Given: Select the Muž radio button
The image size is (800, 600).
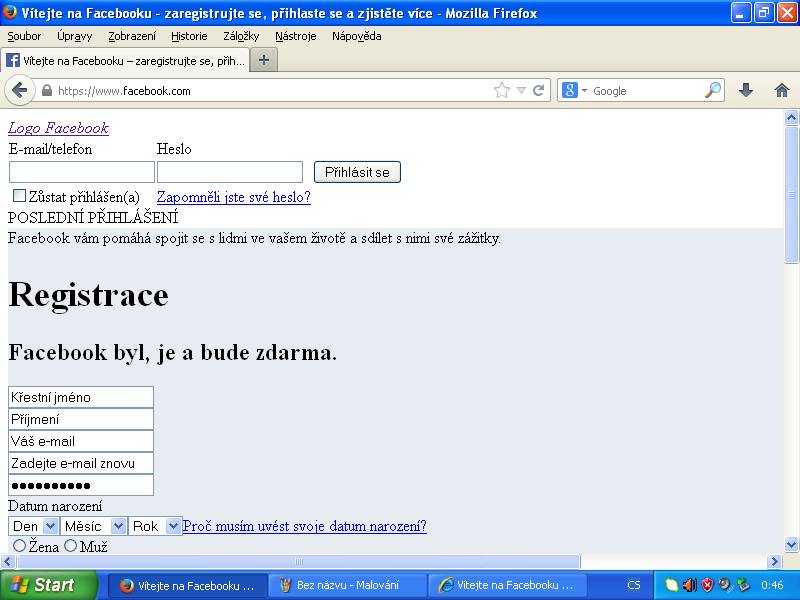Looking at the screenshot, I should pos(71,546).
